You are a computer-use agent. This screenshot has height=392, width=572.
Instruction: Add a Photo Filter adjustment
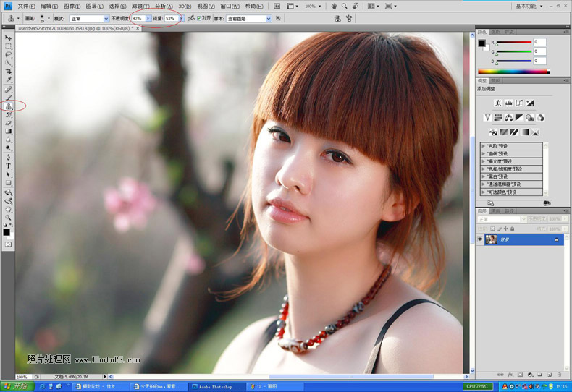[x=530, y=117]
